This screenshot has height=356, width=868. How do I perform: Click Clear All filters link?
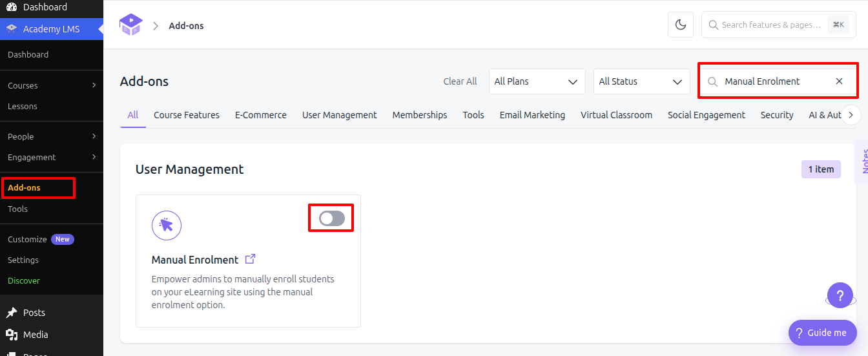(x=460, y=81)
